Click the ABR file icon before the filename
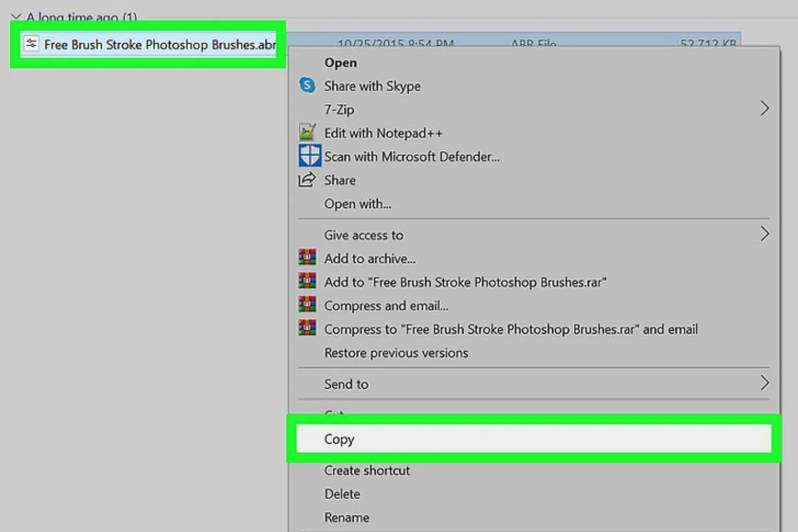Viewport: 798px width, 532px height. tap(31, 44)
